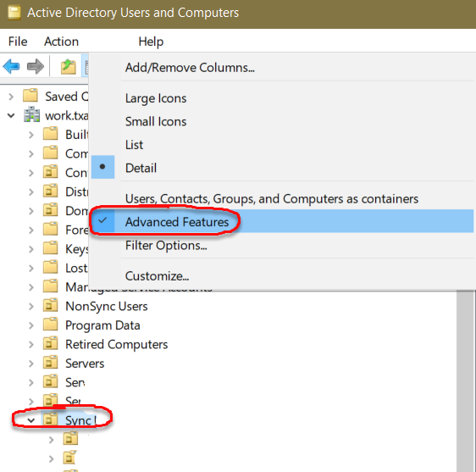Select the Managed Service Accounts folder icon
The height and width of the screenshot is (472, 476).
(50, 286)
